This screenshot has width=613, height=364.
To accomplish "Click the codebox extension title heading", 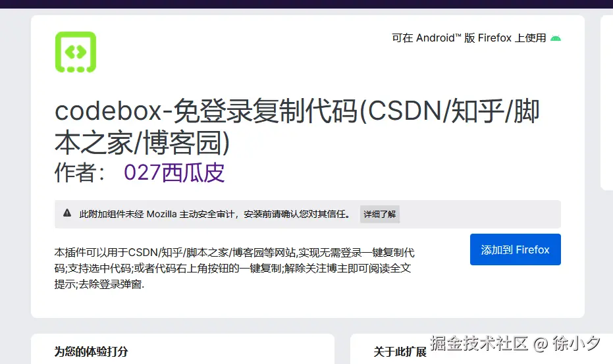I will pyautogui.click(x=297, y=126).
